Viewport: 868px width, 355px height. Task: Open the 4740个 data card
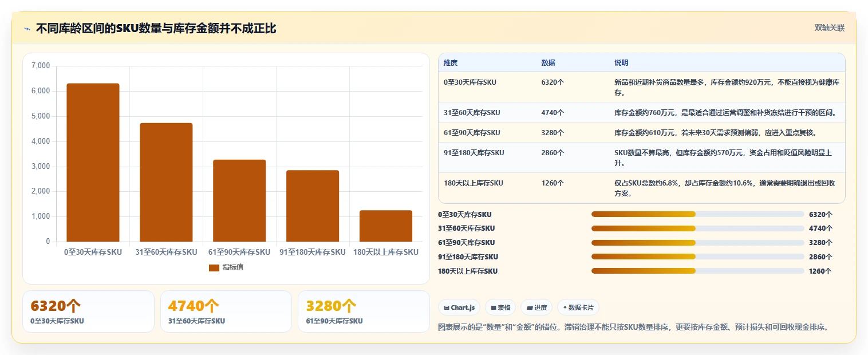[226, 311]
